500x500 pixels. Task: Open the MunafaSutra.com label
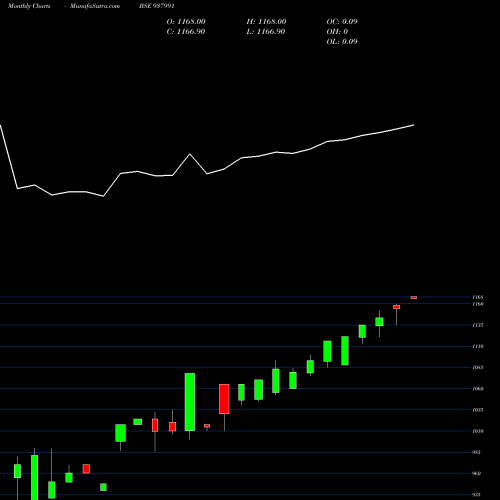[95, 6]
